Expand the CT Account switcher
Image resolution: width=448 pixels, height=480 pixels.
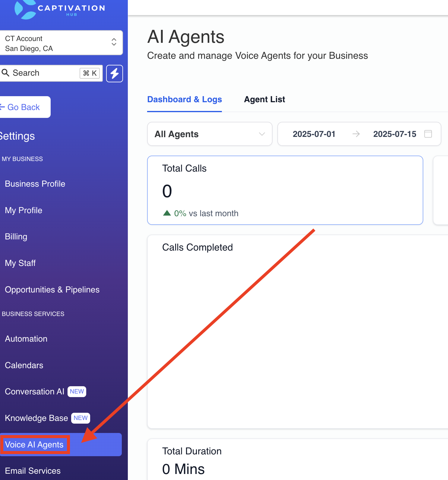click(x=61, y=43)
